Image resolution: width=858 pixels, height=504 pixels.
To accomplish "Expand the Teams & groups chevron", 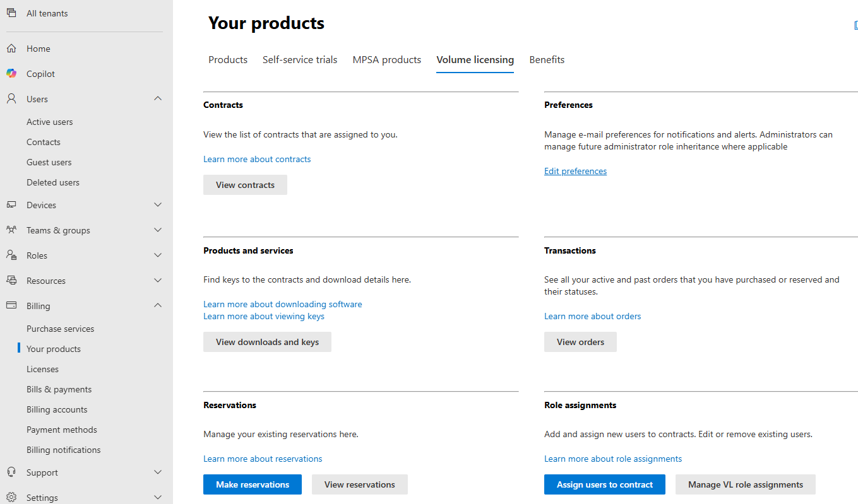I will coord(158,230).
